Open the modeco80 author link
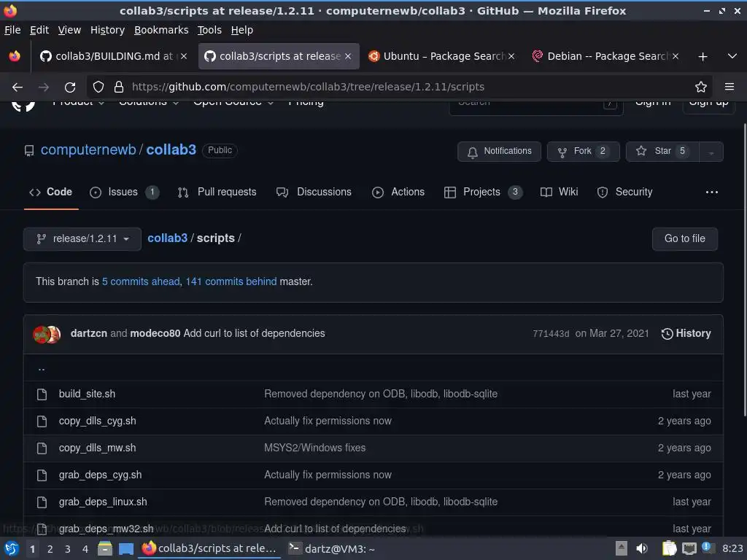 point(155,333)
